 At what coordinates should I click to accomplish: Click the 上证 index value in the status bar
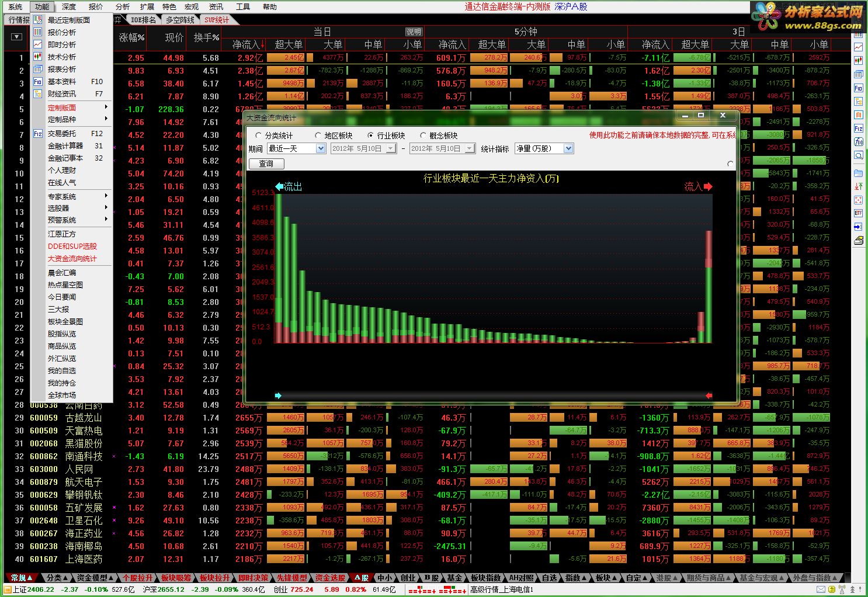click(41, 590)
